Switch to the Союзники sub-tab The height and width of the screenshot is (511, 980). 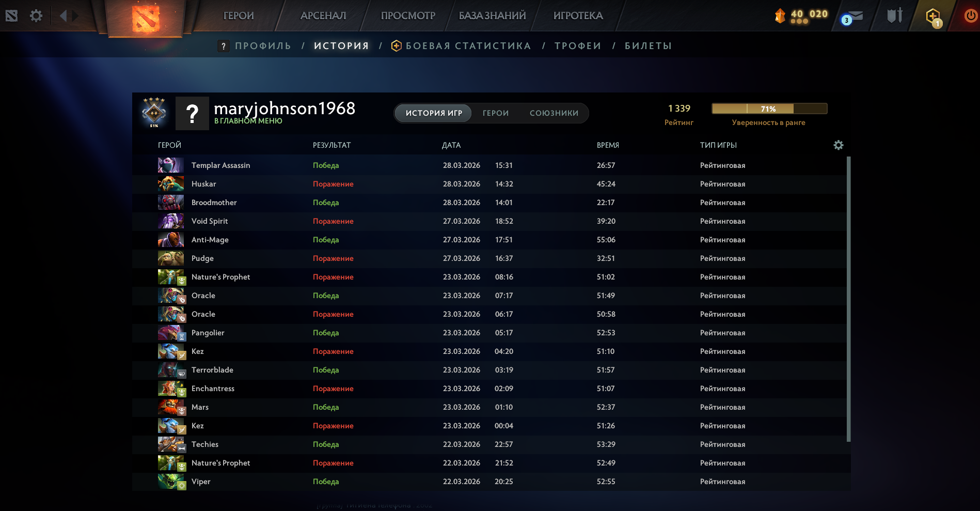tap(554, 113)
